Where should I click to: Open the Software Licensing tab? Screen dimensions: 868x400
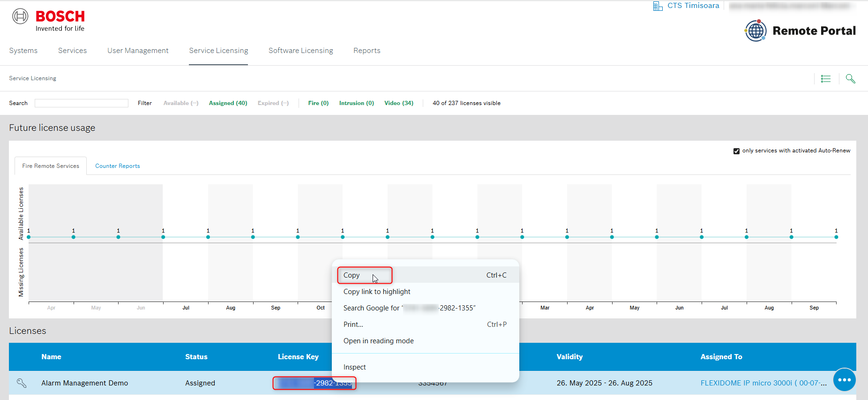[300, 51]
